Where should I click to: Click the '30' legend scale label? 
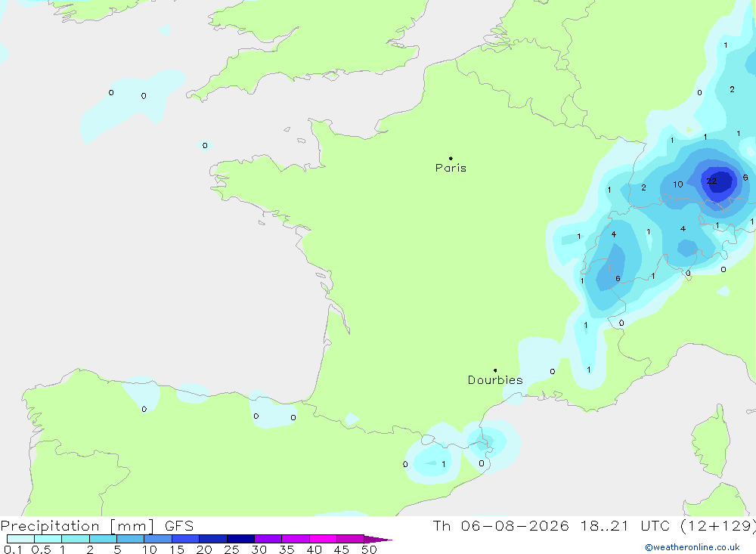coord(259,549)
